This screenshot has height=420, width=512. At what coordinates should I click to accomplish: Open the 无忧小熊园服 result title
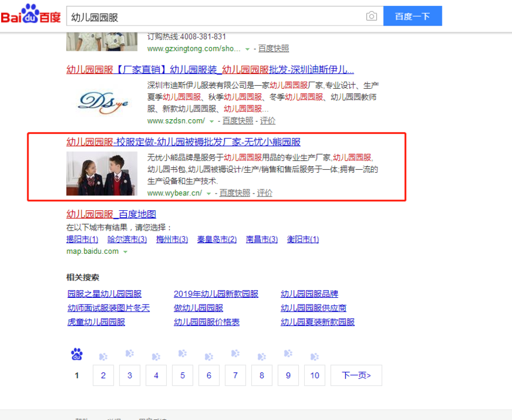(x=183, y=142)
